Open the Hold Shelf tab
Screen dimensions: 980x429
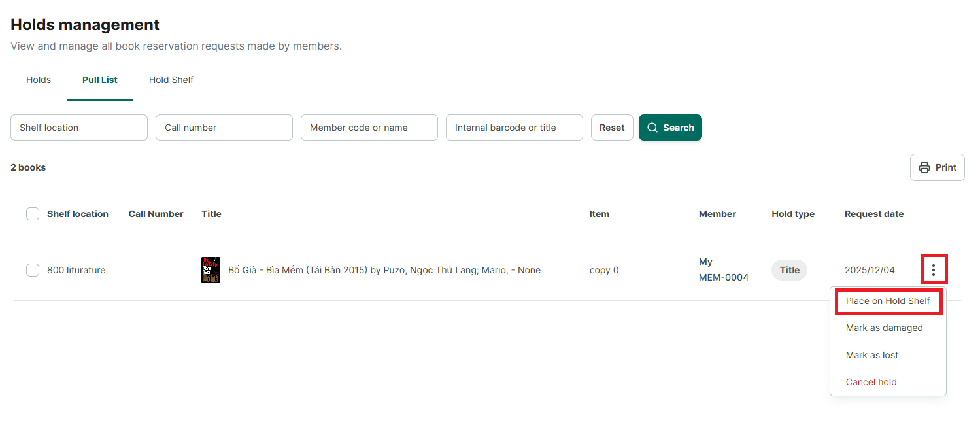pos(171,80)
